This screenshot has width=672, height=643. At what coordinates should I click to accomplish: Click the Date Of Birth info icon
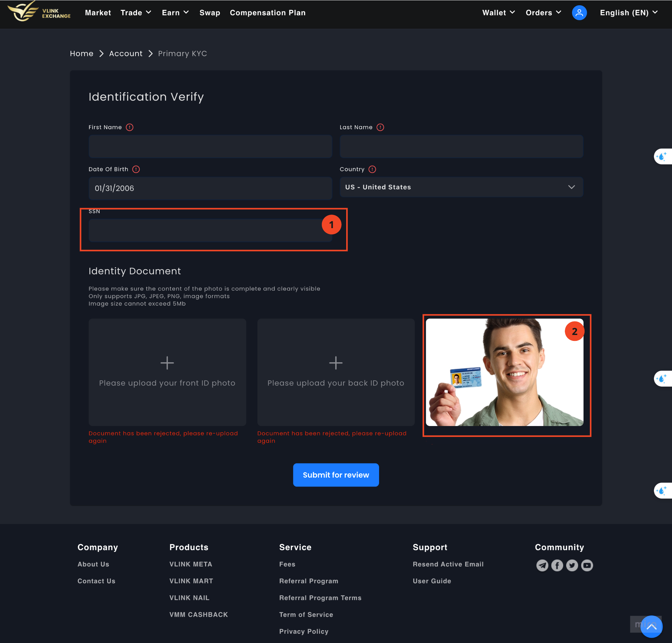(136, 169)
